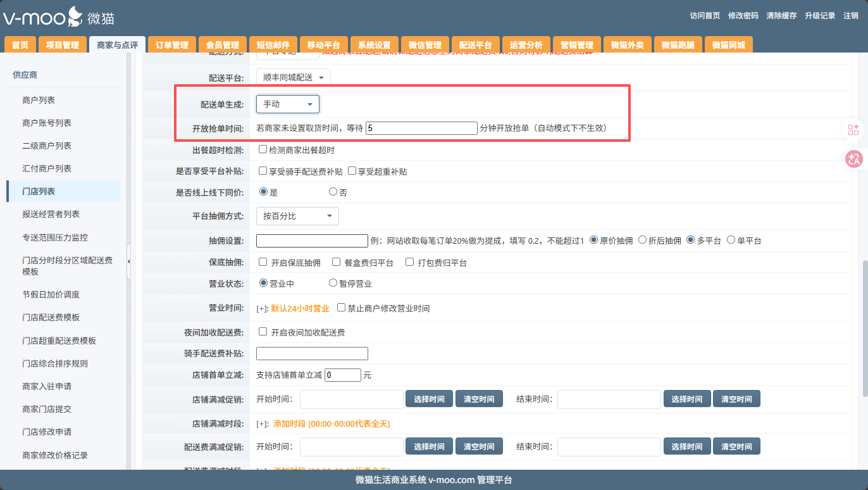Choose 折后抽佣 radio option
This screenshot has width=868, height=490.
[x=643, y=240]
